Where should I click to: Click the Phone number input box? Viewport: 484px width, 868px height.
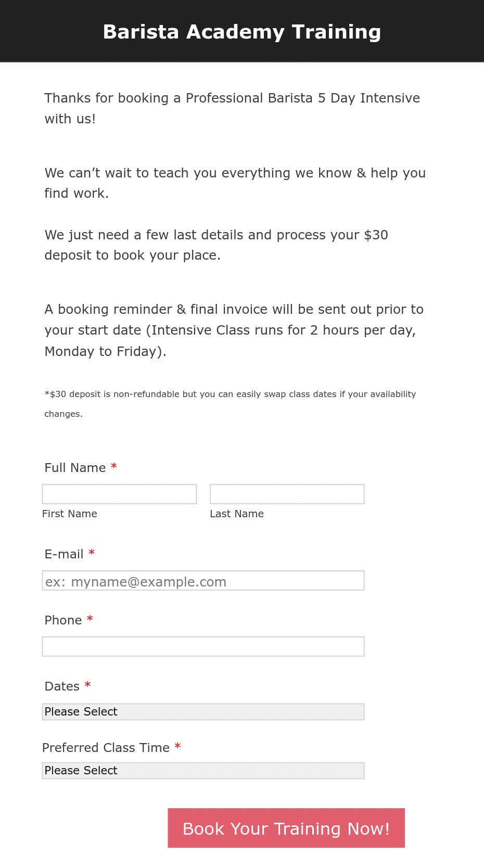tap(203, 646)
